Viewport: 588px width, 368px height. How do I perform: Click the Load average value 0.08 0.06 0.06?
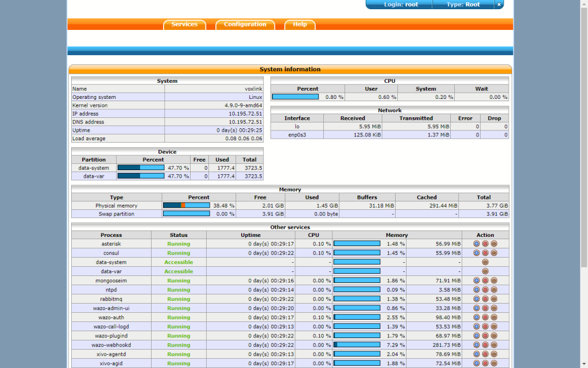(x=243, y=139)
